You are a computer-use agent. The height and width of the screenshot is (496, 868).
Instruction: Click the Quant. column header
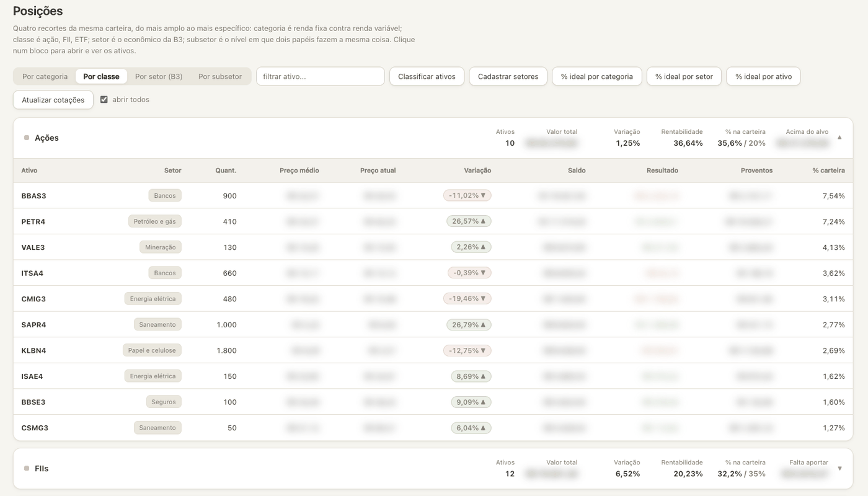click(226, 170)
